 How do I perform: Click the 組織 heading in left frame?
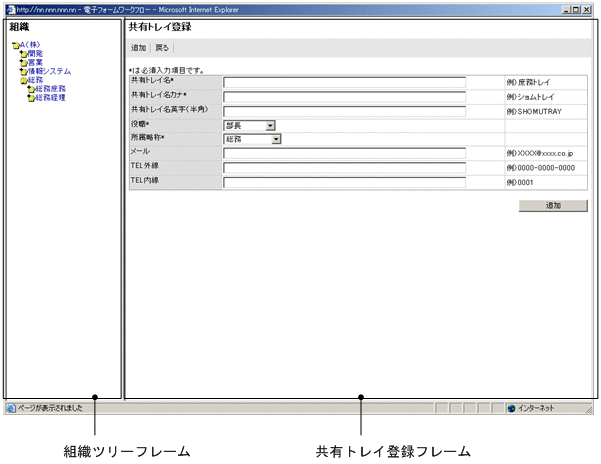[x=19, y=27]
